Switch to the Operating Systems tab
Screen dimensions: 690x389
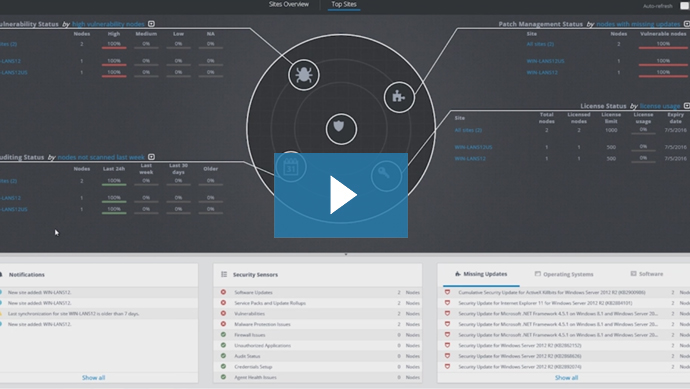tap(564, 274)
